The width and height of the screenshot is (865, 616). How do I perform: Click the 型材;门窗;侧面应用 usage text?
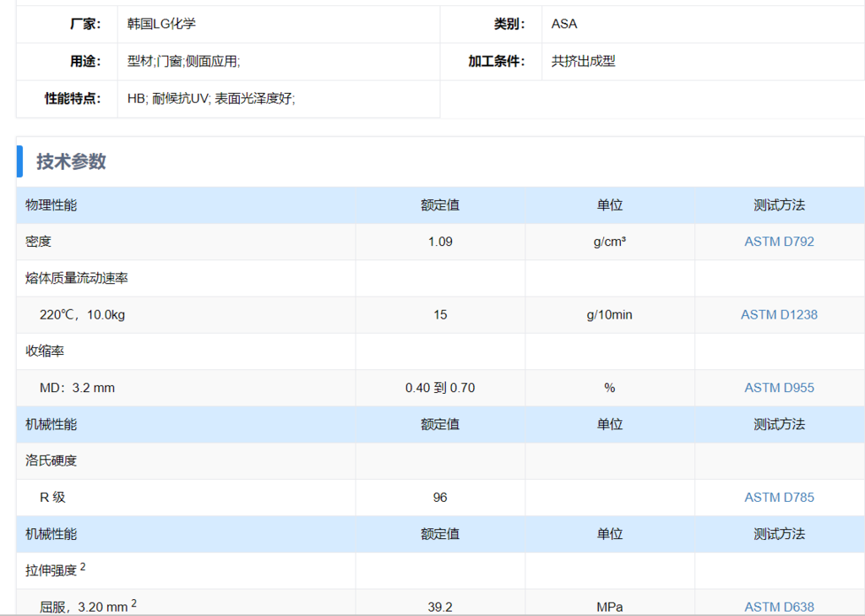point(183,62)
